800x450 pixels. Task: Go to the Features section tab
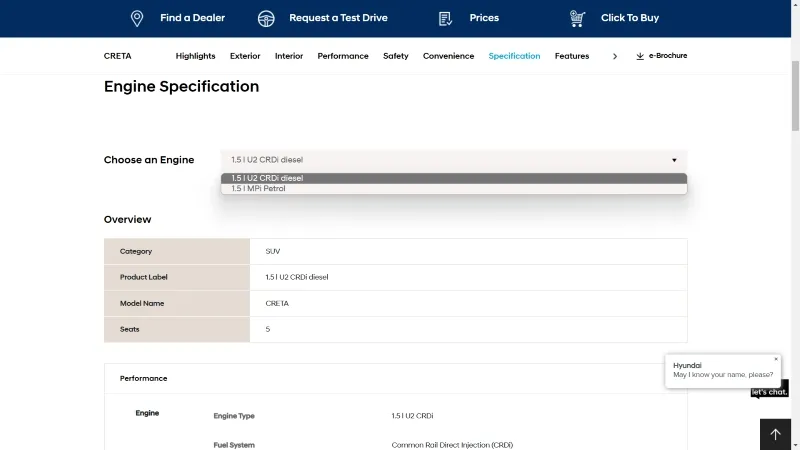pos(572,56)
